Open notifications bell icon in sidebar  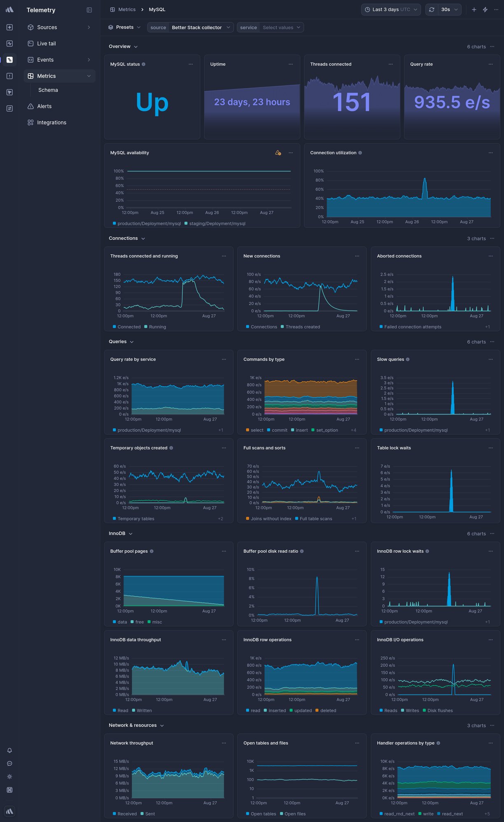(9, 750)
